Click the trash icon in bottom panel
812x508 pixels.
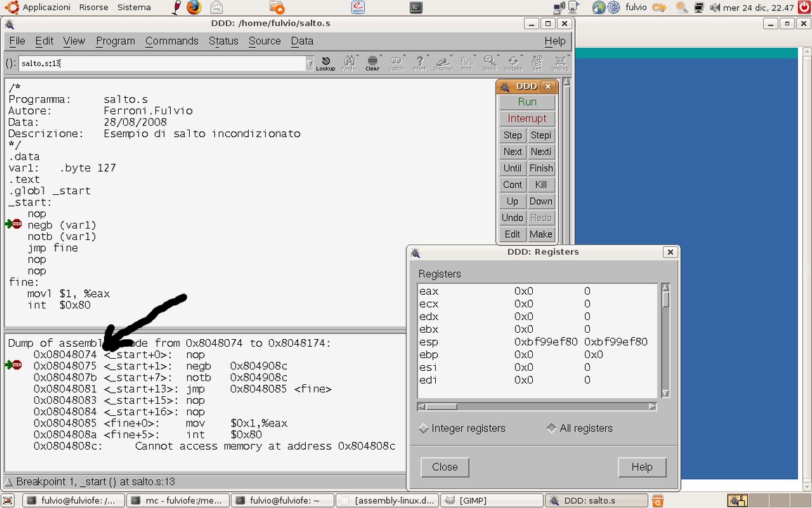pos(657,501)
